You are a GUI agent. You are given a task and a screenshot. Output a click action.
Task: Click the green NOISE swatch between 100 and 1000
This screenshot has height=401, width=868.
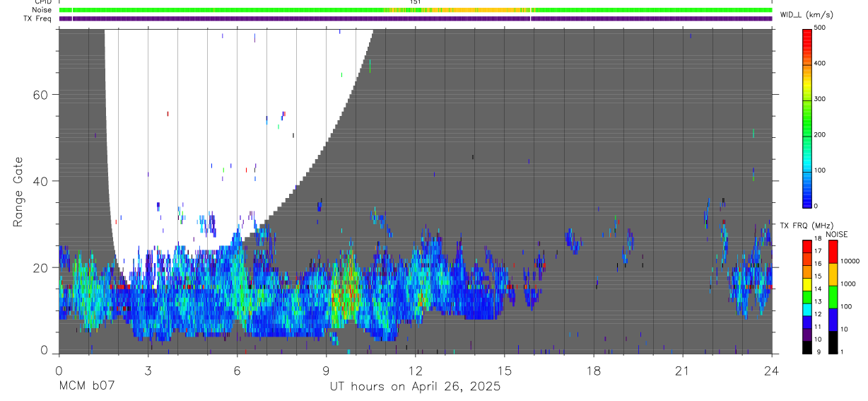pyautogui.click(x=832, y=296)
